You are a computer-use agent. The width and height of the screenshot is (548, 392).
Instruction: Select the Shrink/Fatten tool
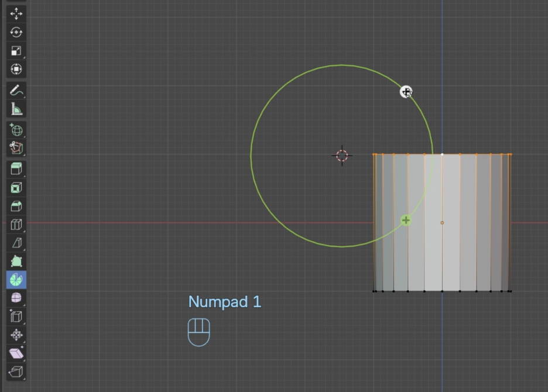[x=16, y=335]
